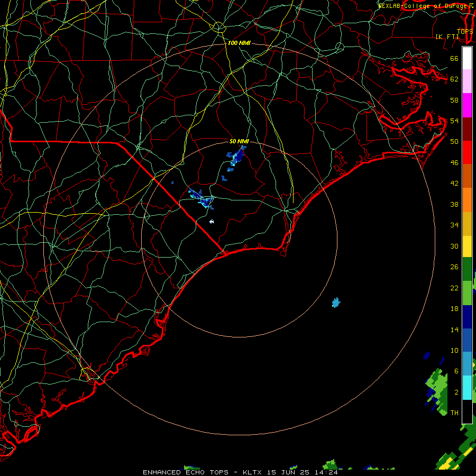
Task: Click the '22' legend value
Action: coord(454,288)
